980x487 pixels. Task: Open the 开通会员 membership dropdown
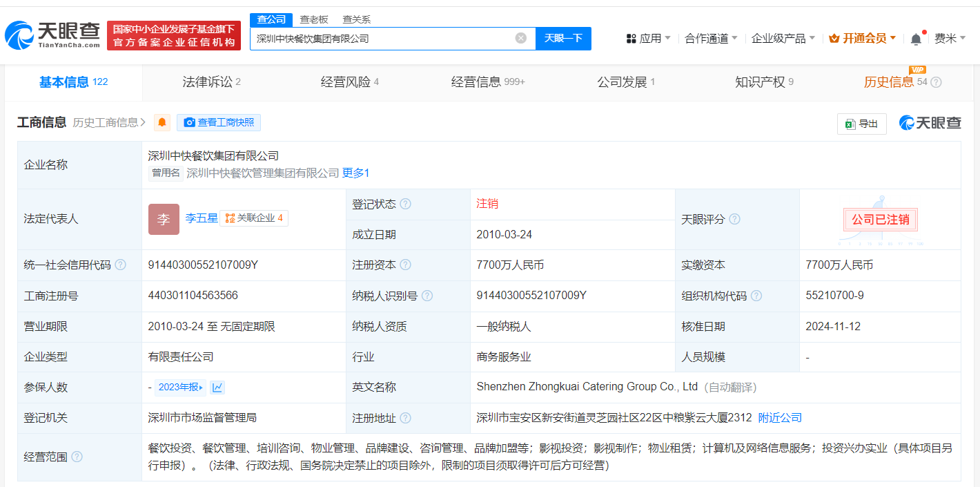(x=863, y=39)
